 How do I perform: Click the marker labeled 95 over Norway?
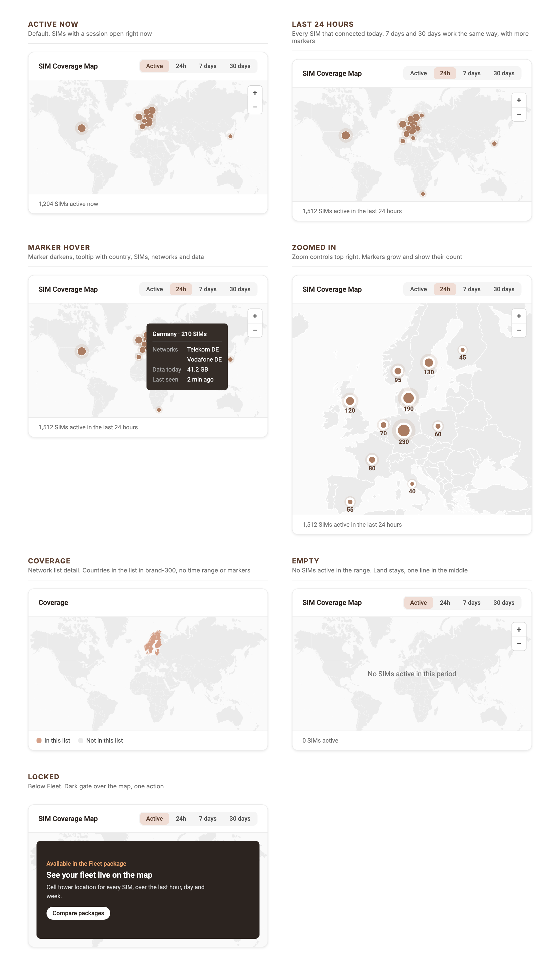[x=398, y=371]
